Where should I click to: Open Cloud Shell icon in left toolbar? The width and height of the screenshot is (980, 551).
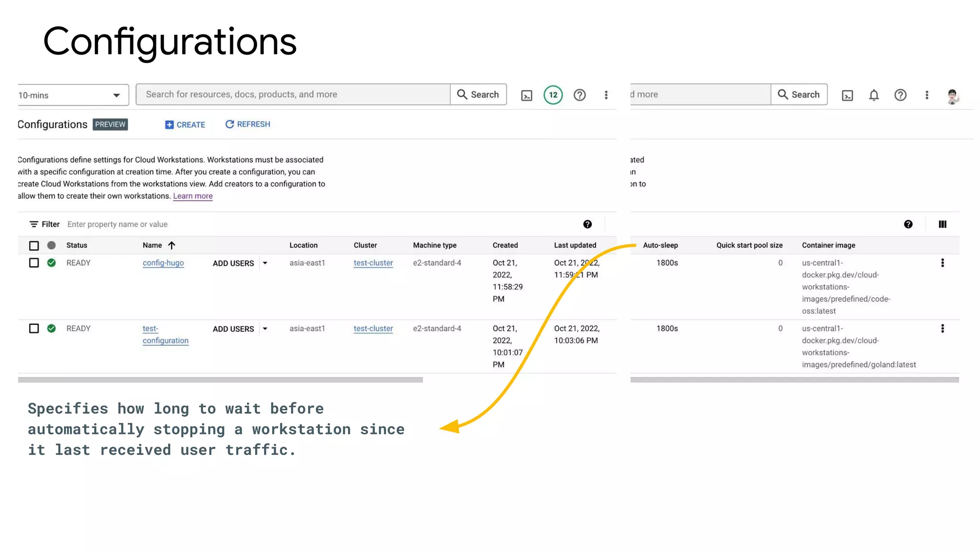526,95
